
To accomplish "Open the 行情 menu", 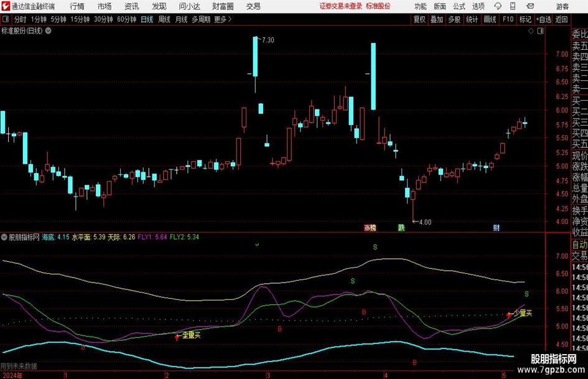I will 77,6.
